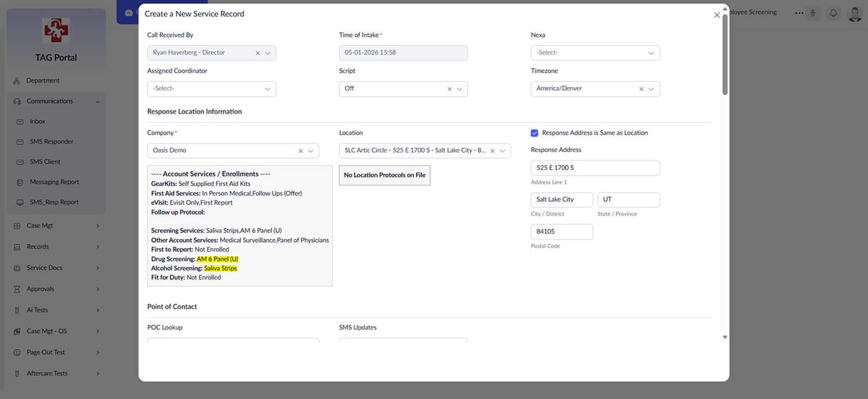Click the Inbox envelope icon

pyautogui.click(x=20, y=122)
